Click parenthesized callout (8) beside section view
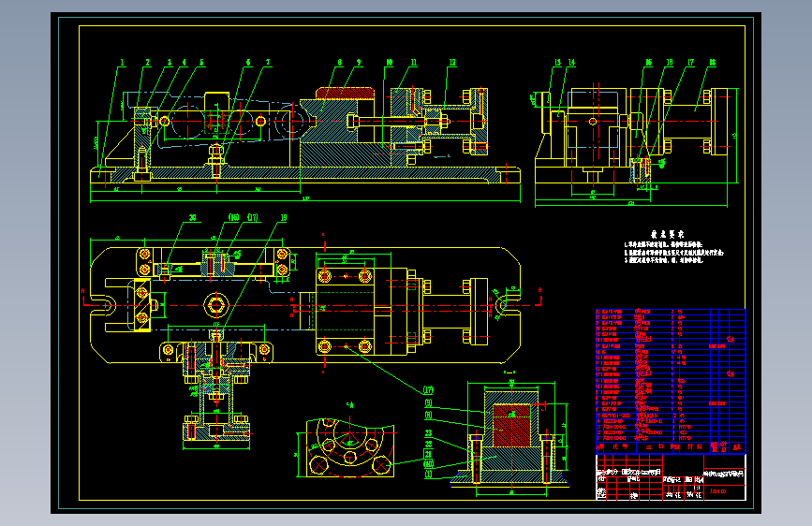The image size is (812, 526). coord(428,415)
